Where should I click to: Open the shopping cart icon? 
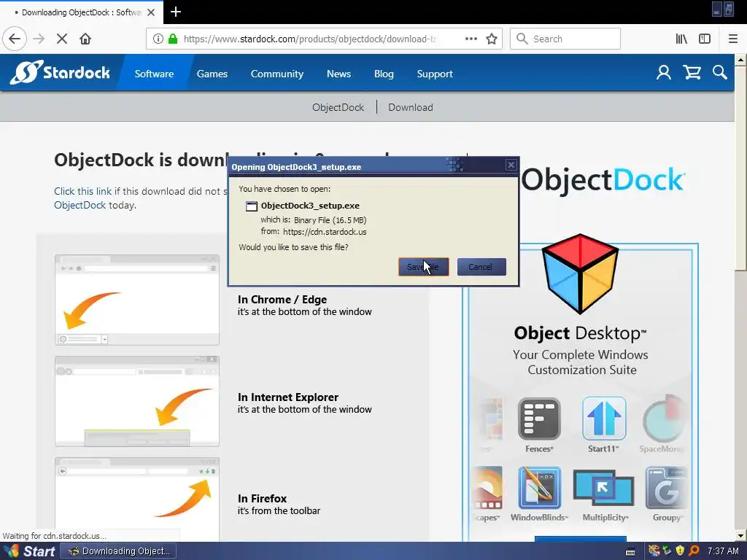pyautogui.click(x=692, y=72)
